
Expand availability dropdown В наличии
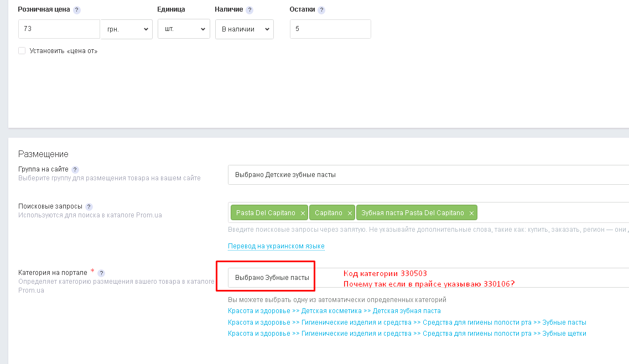[244, 29]
